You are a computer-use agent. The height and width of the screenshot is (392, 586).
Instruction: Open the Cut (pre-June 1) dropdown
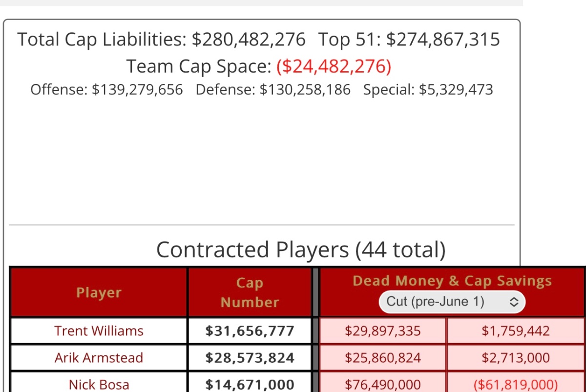(x=452, y=302)
